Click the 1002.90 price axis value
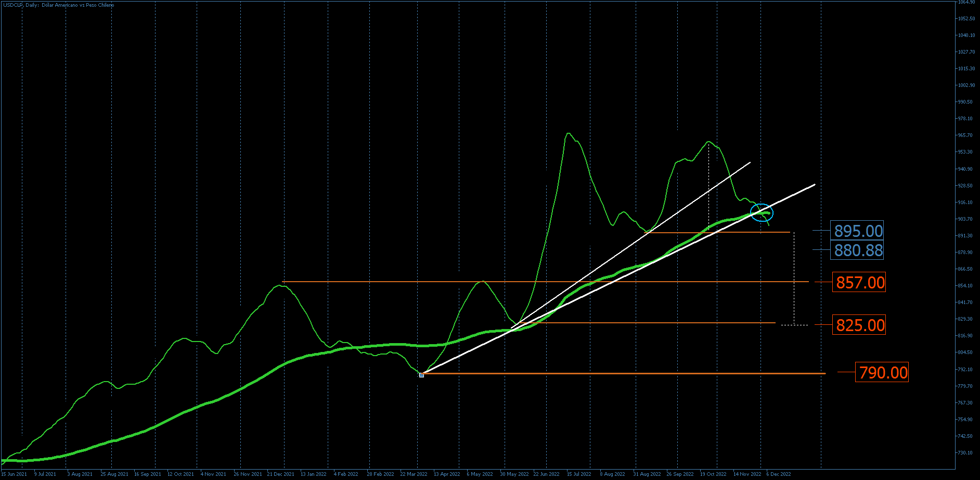980x480 pixels. click(x=966, y=85)
